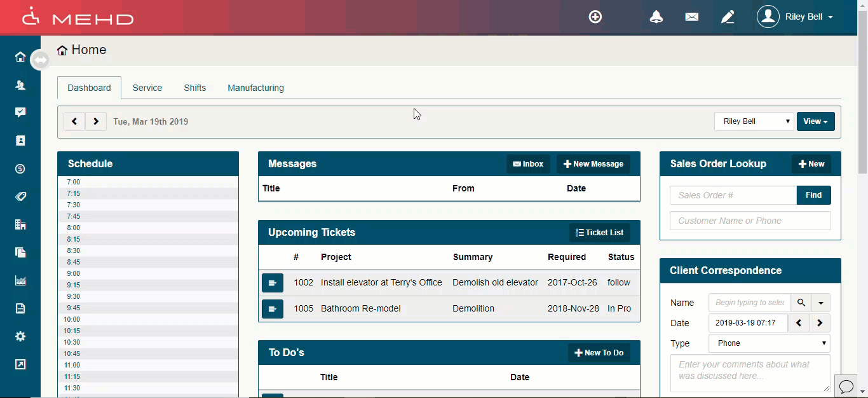Click the MEHD logo
The height and width of the screenshot is (398, 868).
(78, 17)
